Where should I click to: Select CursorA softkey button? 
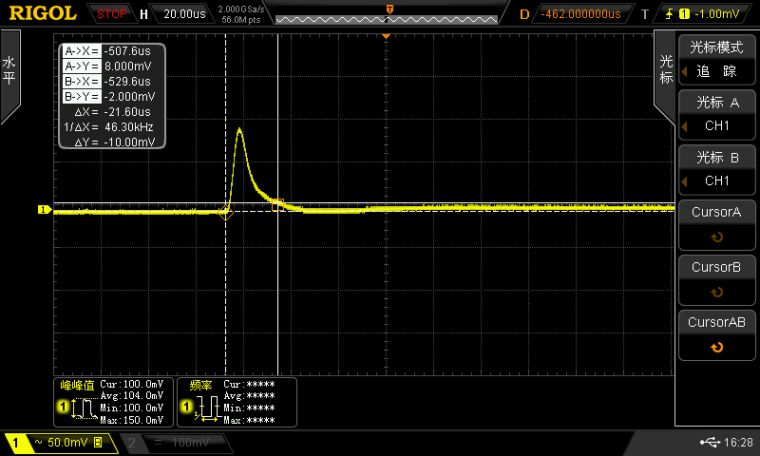(x=716, y=225)
